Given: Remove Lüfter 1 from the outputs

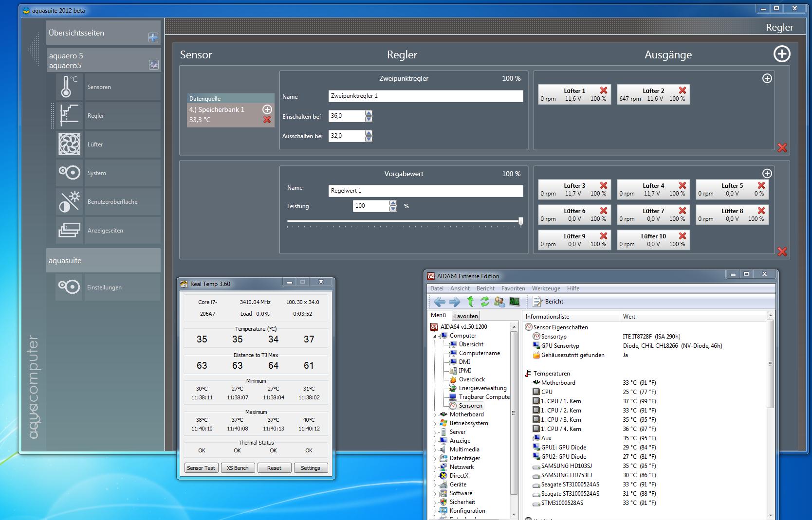Looking at the screenshot, I should 604,90.
